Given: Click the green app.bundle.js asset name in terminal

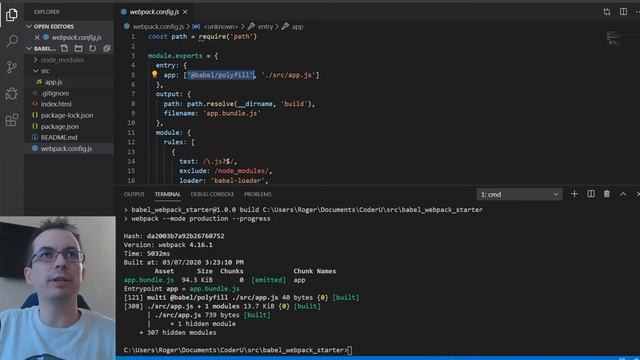Looking at the screenshot, I should 149,280.
